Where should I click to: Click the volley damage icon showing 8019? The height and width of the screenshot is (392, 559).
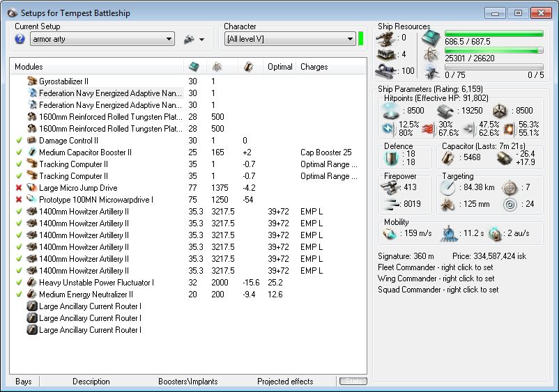(391, 204)
